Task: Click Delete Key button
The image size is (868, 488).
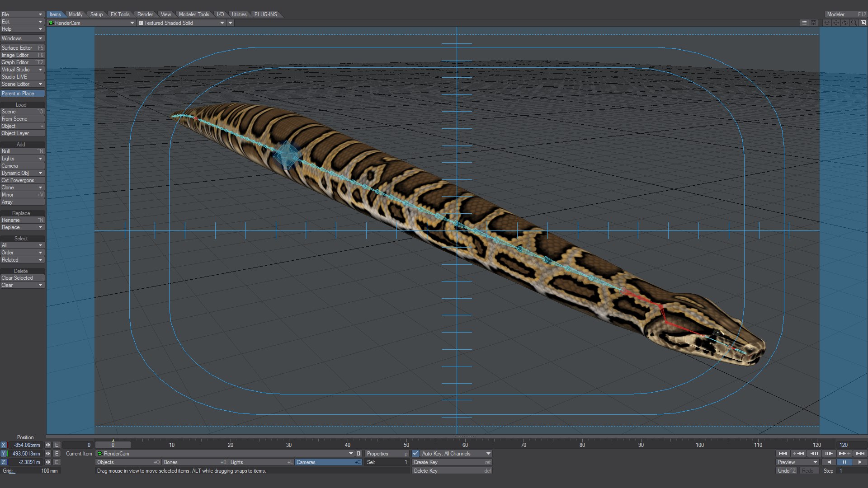Action: click(x=452, y=471)
